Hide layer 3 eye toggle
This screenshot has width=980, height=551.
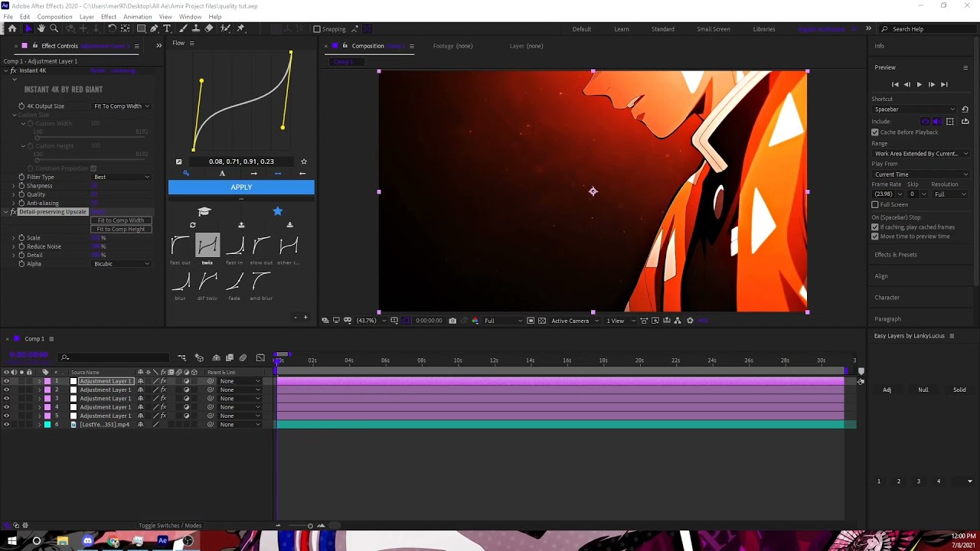[x=6, y=399]
